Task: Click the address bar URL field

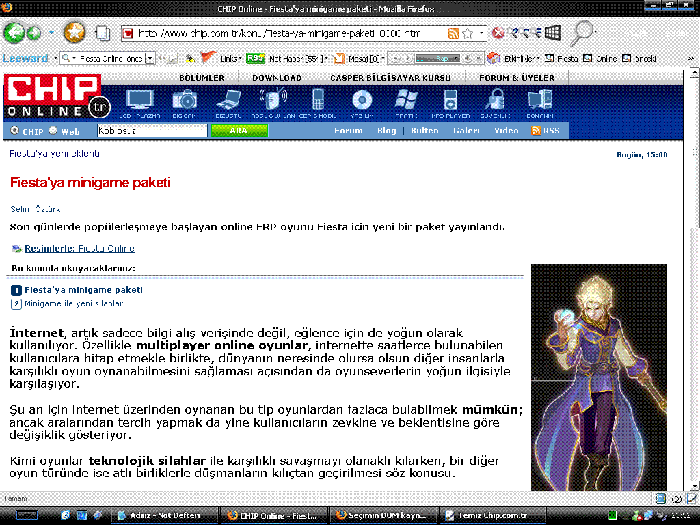Action: coord(286,33)
